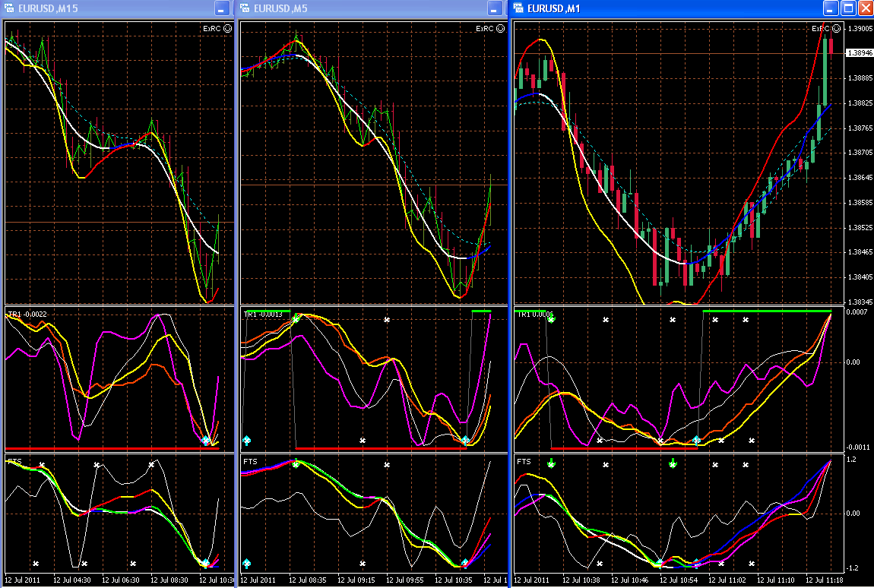Viewport: 874px width, 588px height.
Task: Click the 0.0007 TR1 scale value
Action: pyautogui.click(x=857, y=311)
